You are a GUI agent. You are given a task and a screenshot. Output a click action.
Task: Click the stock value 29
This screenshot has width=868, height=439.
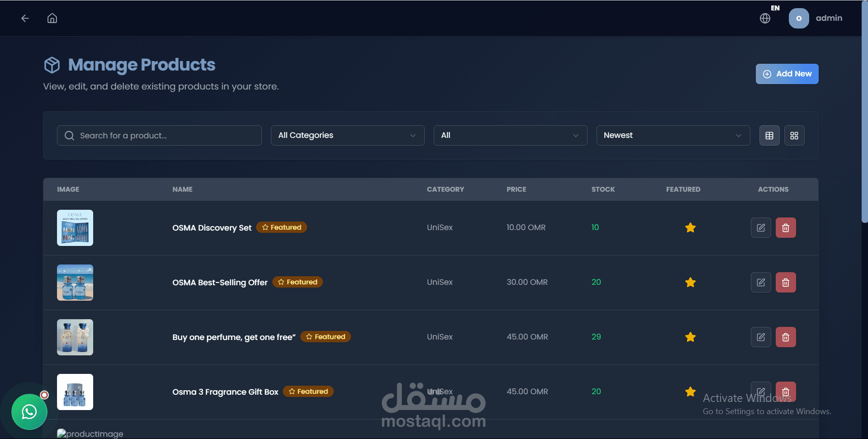(596, 337)
